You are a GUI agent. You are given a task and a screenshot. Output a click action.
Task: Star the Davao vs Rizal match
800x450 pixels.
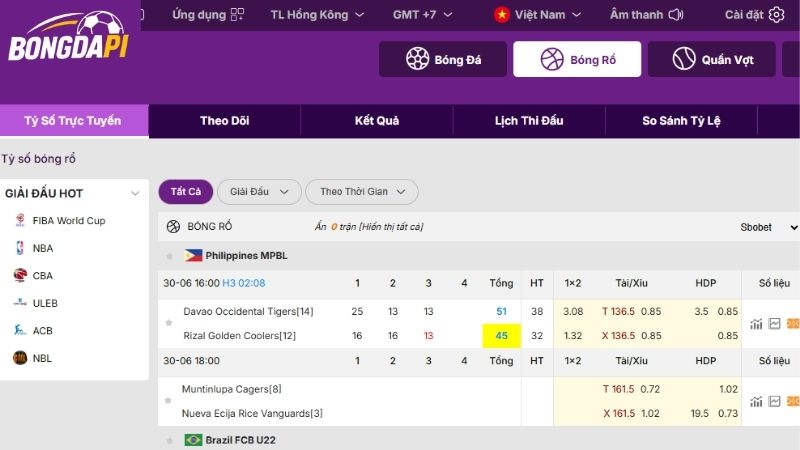[x=168, y=323]
